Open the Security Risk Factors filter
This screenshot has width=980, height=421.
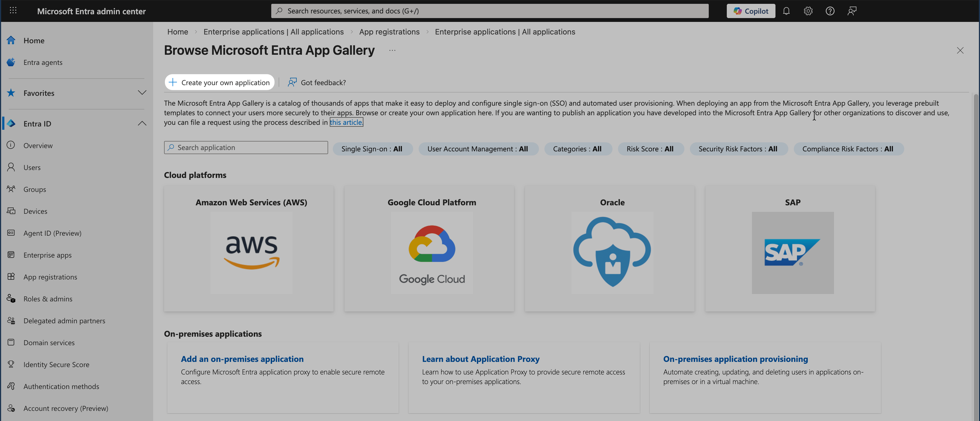[739, 149]
